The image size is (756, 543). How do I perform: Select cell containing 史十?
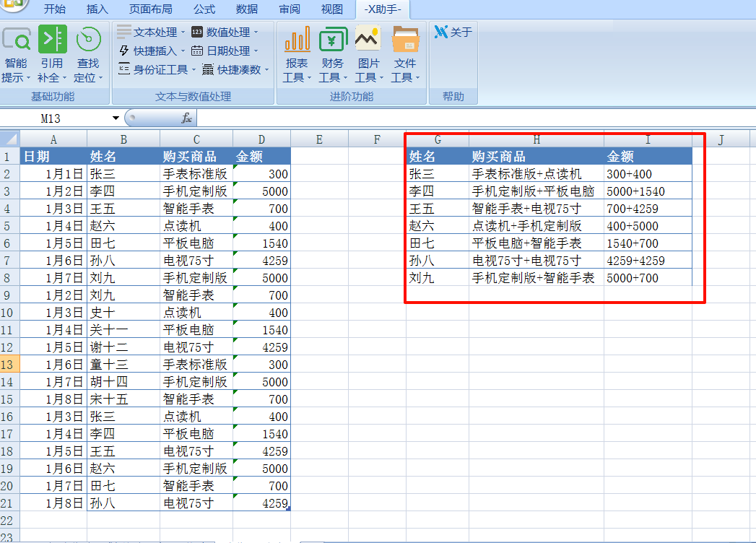[x=123, y=313]
